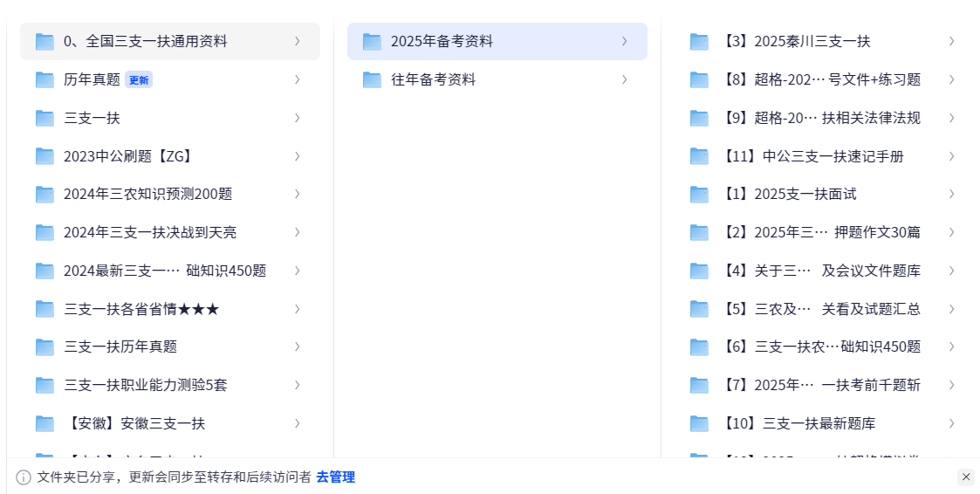980x494 pixels.
Task: Click folder icon next to 历年真题
Action: pos(45,79)
